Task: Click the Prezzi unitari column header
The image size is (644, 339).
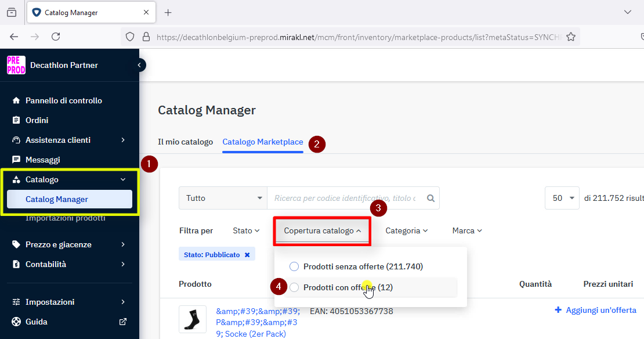Action: (x=608, y=284)
